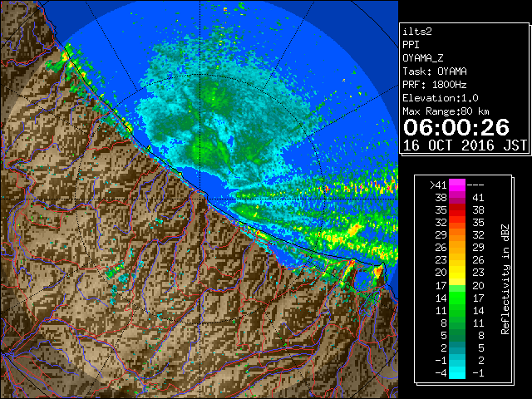
Task: Click the orange 29 to 32 dBZ legend swatch
Action: pos(457,235)
